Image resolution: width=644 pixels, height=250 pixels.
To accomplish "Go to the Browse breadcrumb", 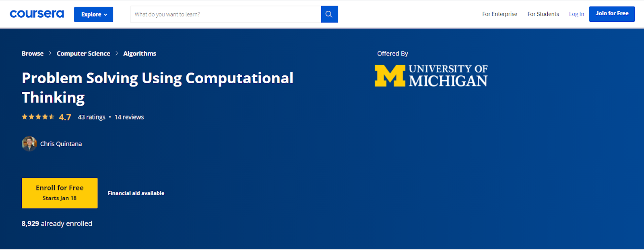I will pyautogui.click(x=33, y=54).
